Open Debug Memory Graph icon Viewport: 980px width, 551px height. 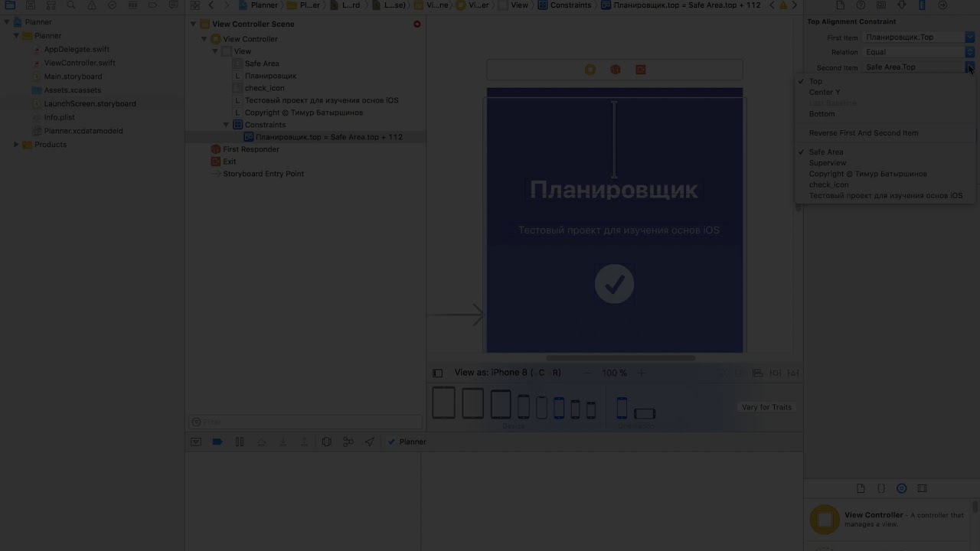[348, 442]
